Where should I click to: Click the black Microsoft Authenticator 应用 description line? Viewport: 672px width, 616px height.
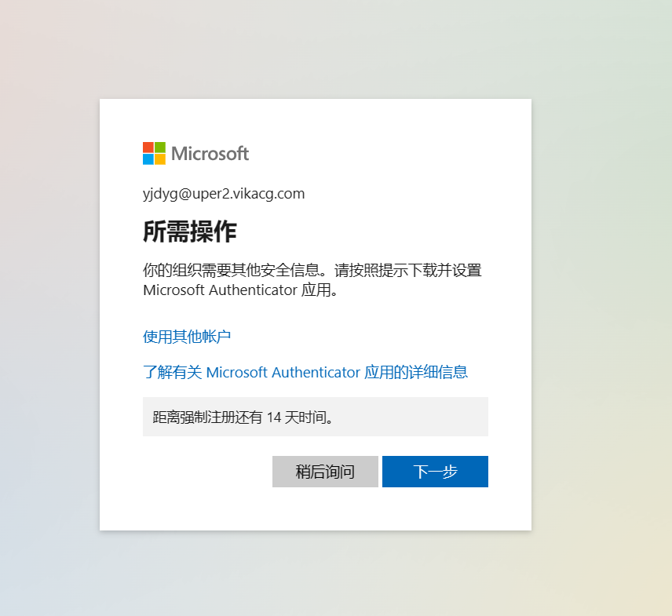coord(240,290)
